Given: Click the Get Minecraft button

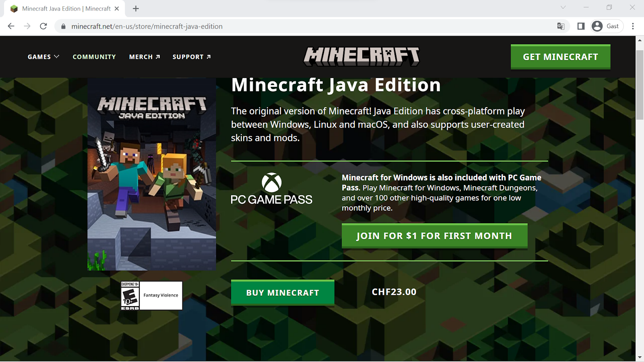Looking at the screenshot, I should click(x=560, y=57).
